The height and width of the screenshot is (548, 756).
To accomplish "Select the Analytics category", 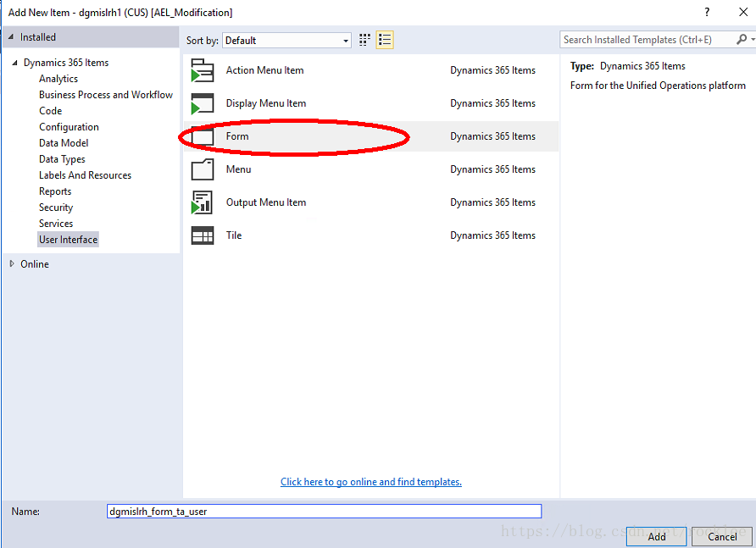I will pos(58,79).
